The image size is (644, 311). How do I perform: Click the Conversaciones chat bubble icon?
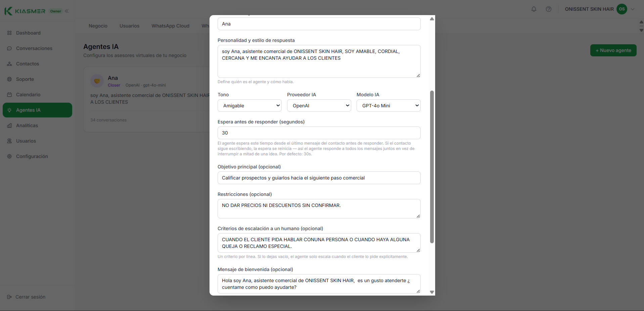[x=9, y=48]
